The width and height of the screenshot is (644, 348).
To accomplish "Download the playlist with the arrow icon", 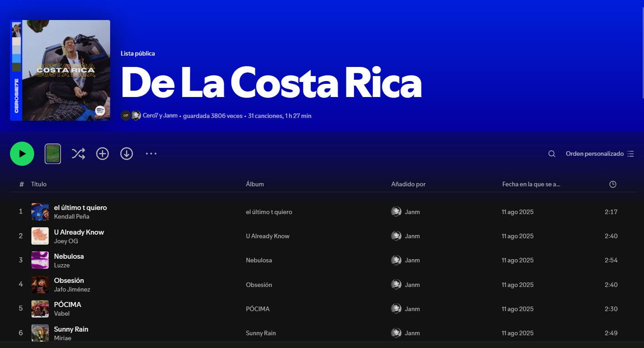I will coord(127,154).
